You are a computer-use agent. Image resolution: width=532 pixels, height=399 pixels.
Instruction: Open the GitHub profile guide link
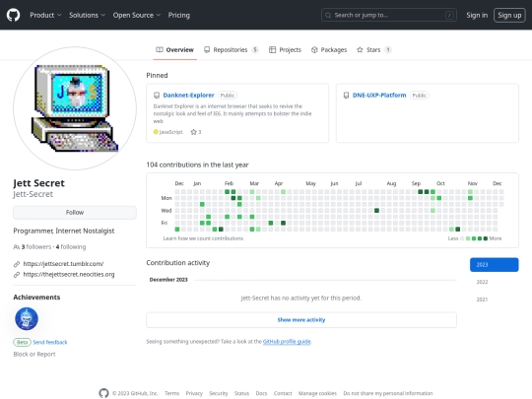[x=287, y=341]
